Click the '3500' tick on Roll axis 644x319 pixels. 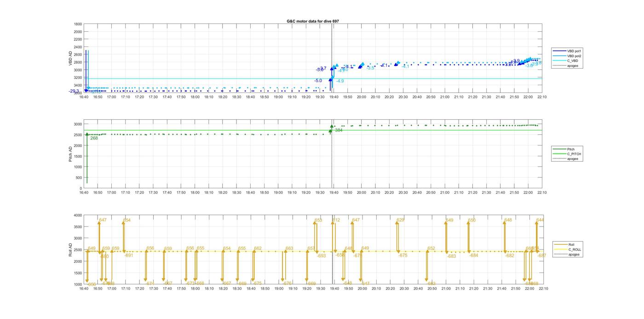[x=78, y=226]
